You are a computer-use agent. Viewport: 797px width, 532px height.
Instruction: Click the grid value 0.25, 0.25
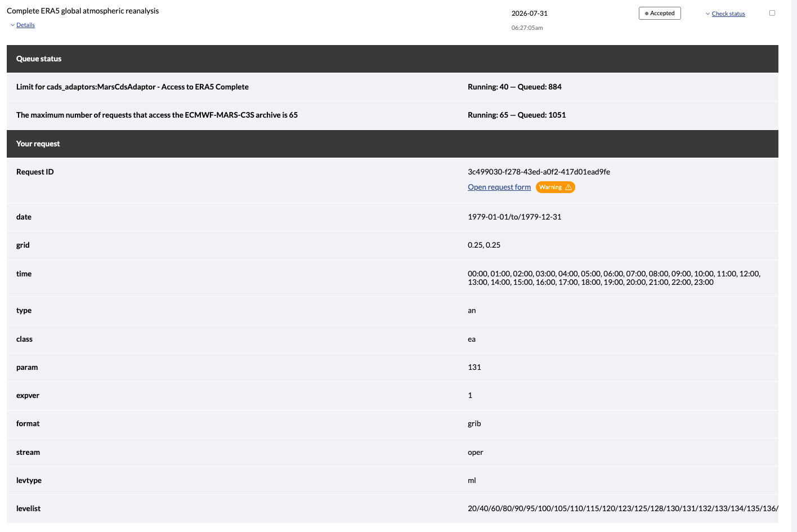coord(484,245)
